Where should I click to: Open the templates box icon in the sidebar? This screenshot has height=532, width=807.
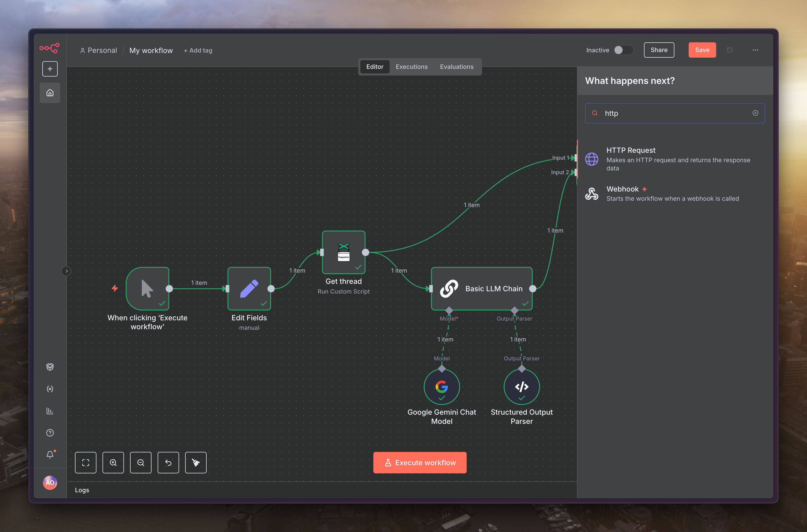pos(50,367)
